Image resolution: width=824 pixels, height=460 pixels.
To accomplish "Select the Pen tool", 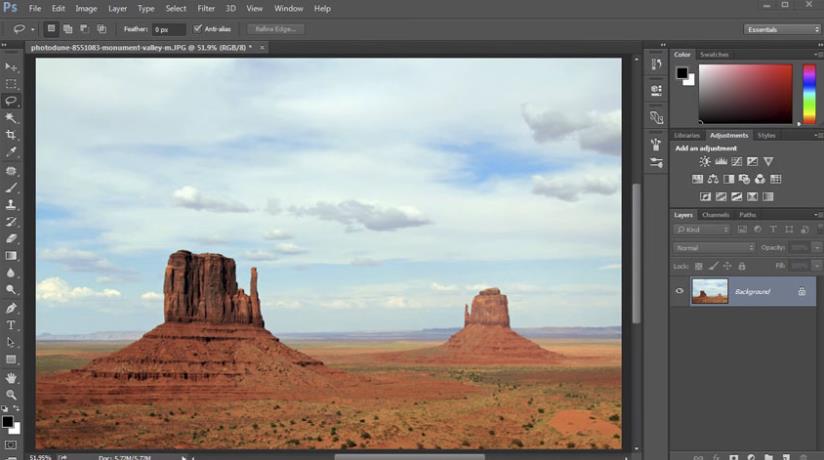I will 11,309.
